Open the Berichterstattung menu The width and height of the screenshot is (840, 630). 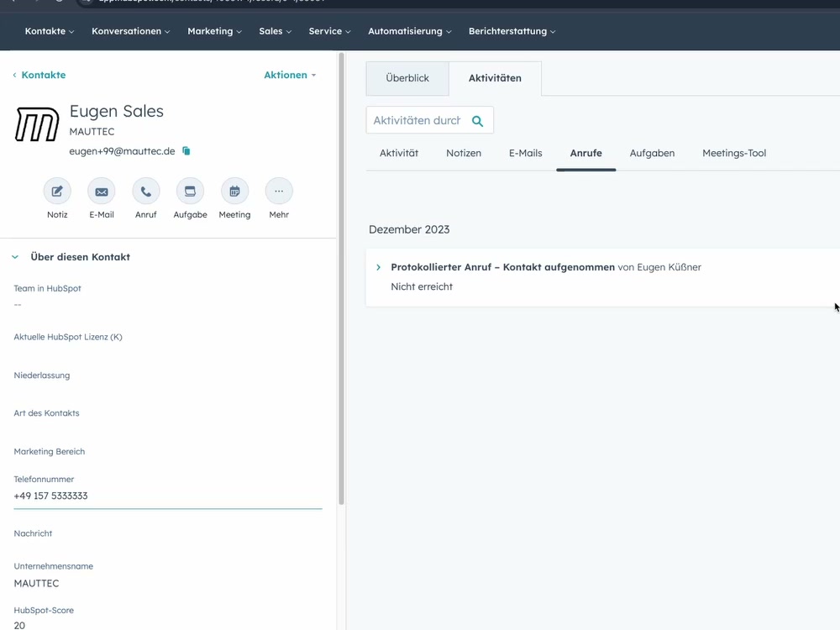512,31
